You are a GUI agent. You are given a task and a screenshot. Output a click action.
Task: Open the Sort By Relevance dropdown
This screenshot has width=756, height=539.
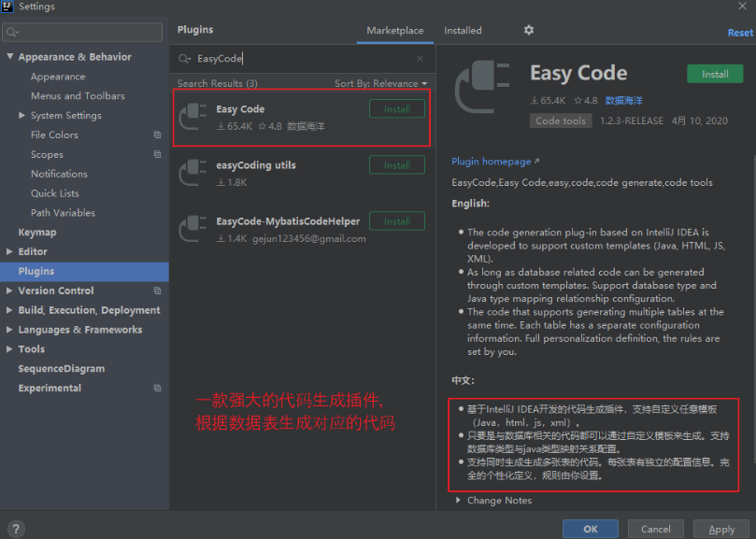point(381,83)
